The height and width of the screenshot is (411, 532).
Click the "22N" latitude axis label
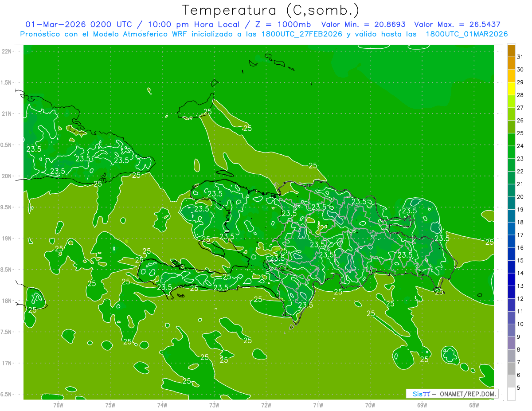pyautogui.click(x=7, y=51)
